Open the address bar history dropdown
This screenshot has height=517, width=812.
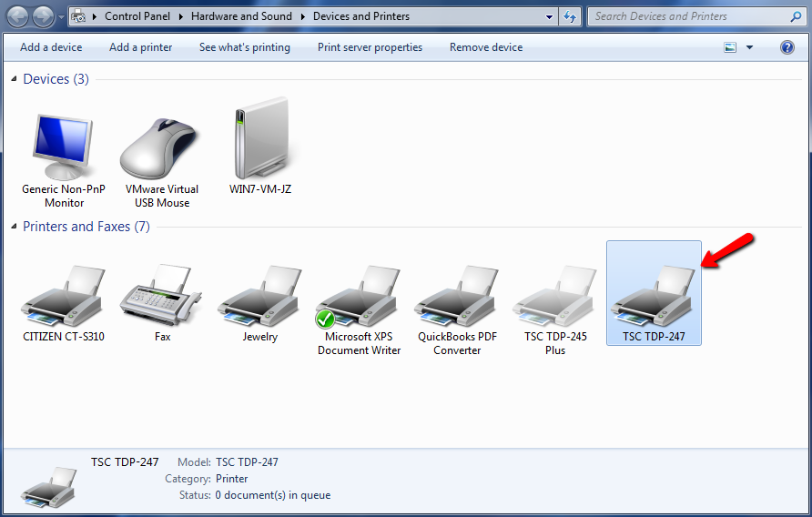coord(550,16)
